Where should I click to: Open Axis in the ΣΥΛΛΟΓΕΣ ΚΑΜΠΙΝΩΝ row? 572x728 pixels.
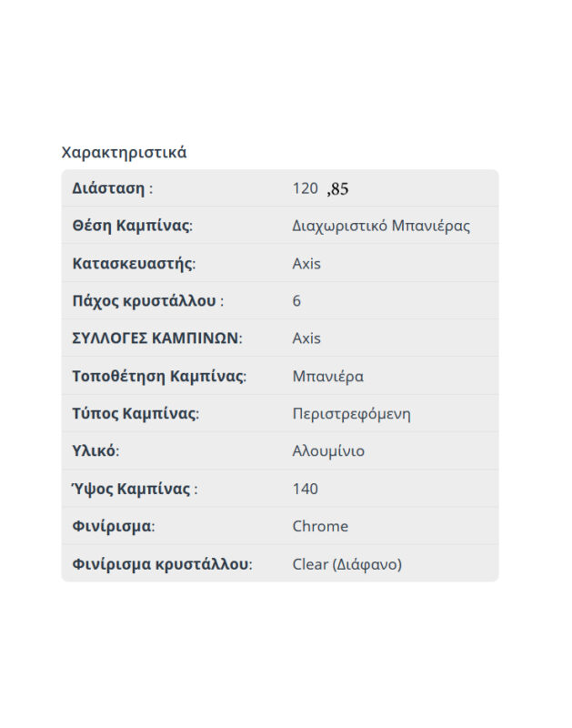pyautogui.click(x=306, y=339)
